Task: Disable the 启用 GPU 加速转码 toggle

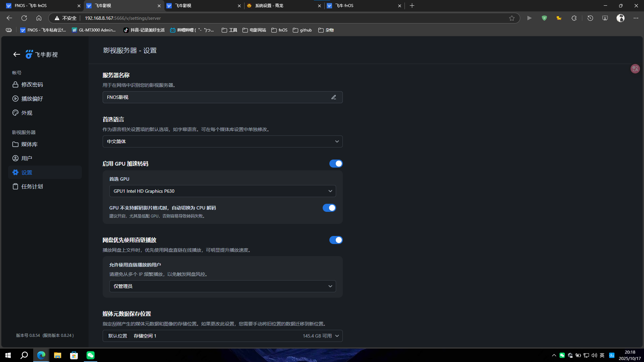Action: [336, 164]
